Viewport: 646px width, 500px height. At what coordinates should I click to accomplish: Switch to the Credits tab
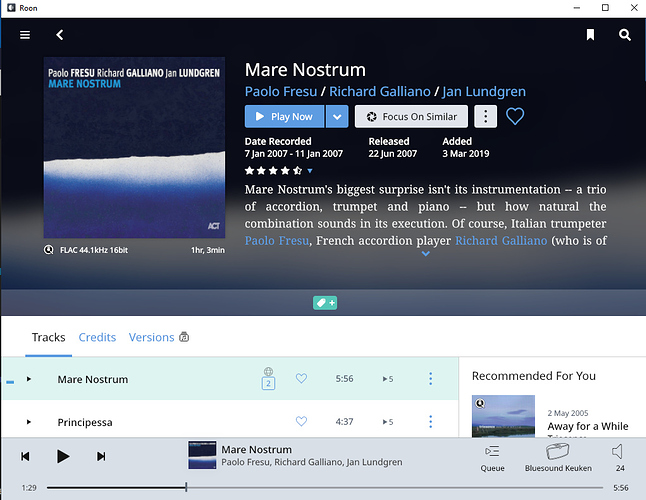(x=97, y=337)
